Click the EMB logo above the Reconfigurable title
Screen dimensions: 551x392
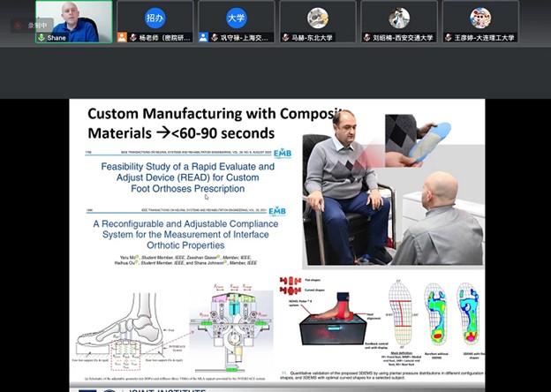click(277, 211)
